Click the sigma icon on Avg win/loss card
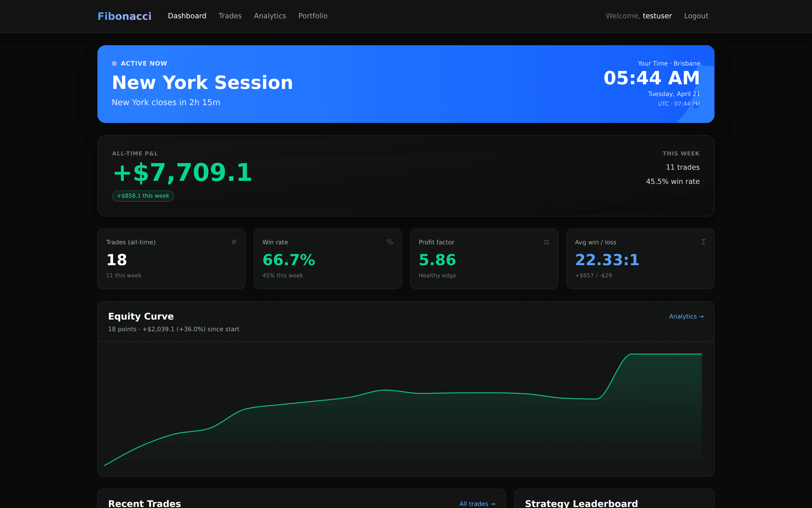Viewport: 812px width, 508px height. click(x=704, y=242)
